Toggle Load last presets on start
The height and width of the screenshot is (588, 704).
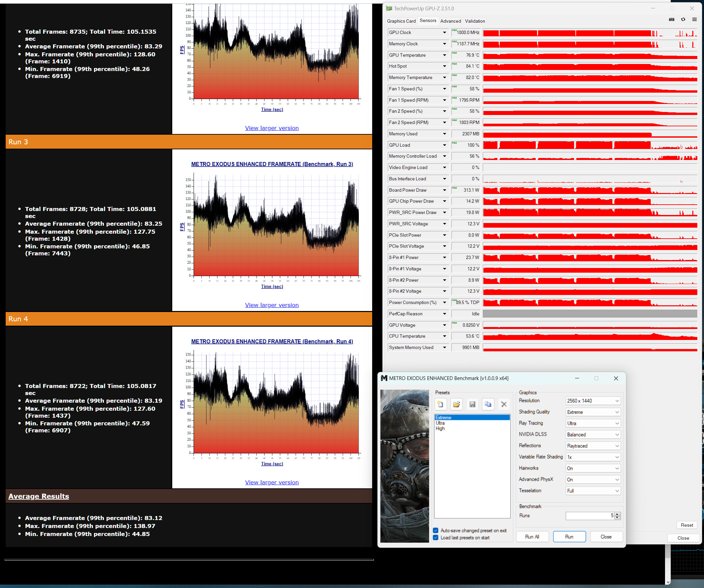coord(435,537)
